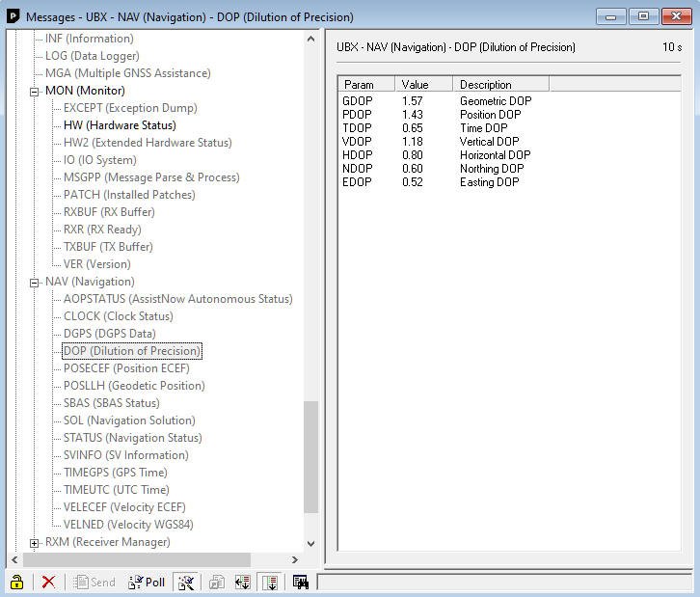
Task: Click the Param column header
Action: [x=366, y=85]
